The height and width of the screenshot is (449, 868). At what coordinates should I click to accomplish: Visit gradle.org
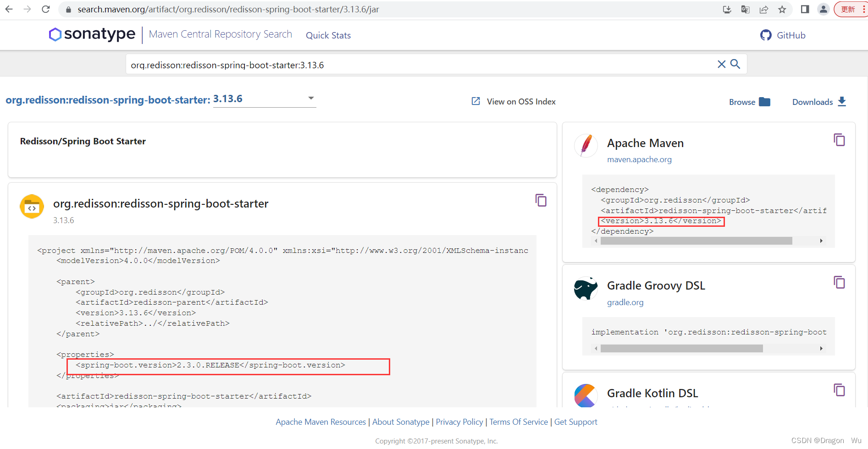[625, 302]
